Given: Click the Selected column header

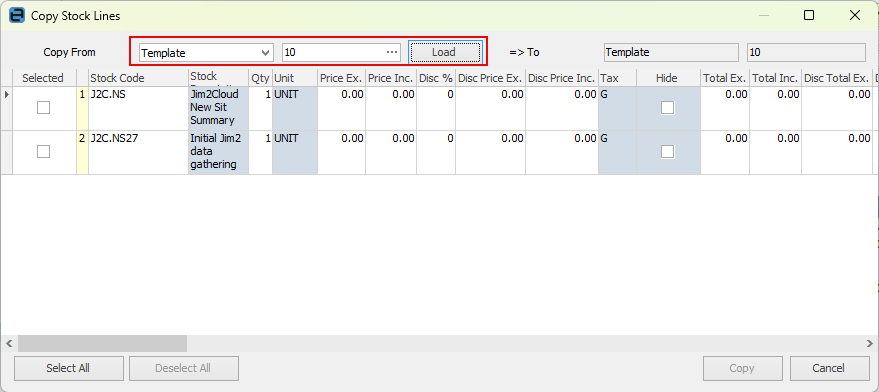Looking at the screenshot, I should point(43,78).
